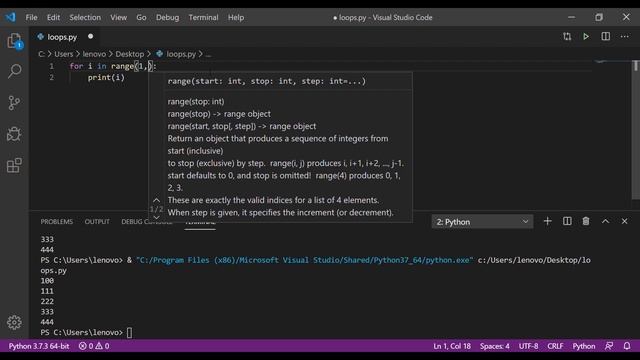Open the Debug view bug icon
This screenshot has width=640, height=360.
pyautogui.click(x=14, y=134)
